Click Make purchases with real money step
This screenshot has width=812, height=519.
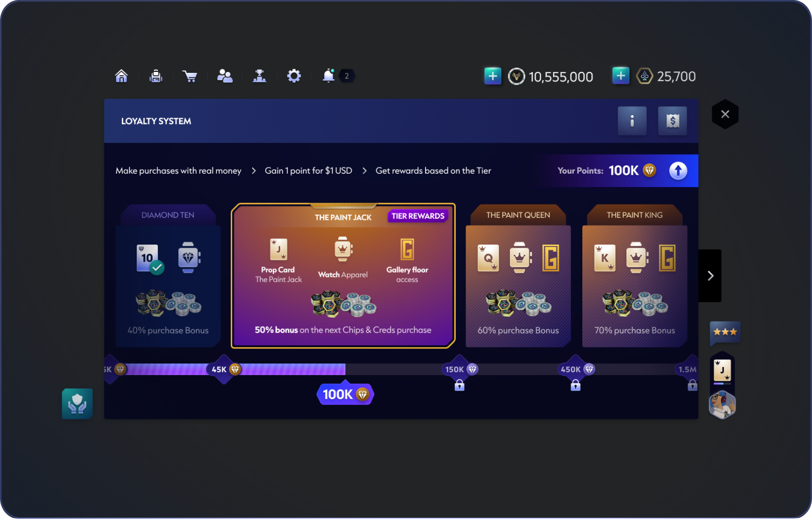pyautogui.click(x=178, y=171)
